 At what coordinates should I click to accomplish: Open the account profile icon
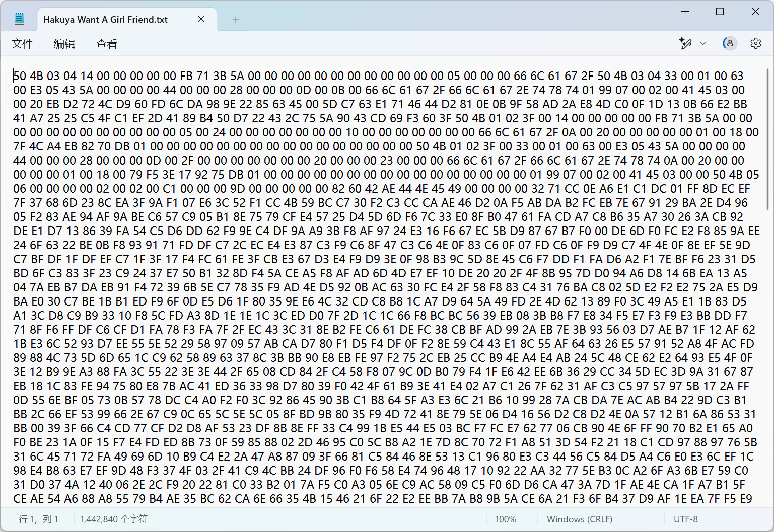[x=730, y=43]
